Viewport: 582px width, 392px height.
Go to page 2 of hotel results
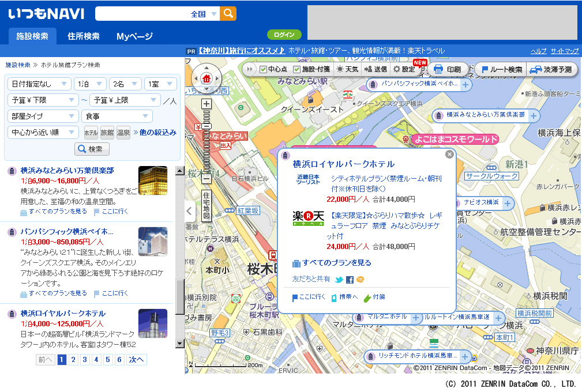(73, 360)
